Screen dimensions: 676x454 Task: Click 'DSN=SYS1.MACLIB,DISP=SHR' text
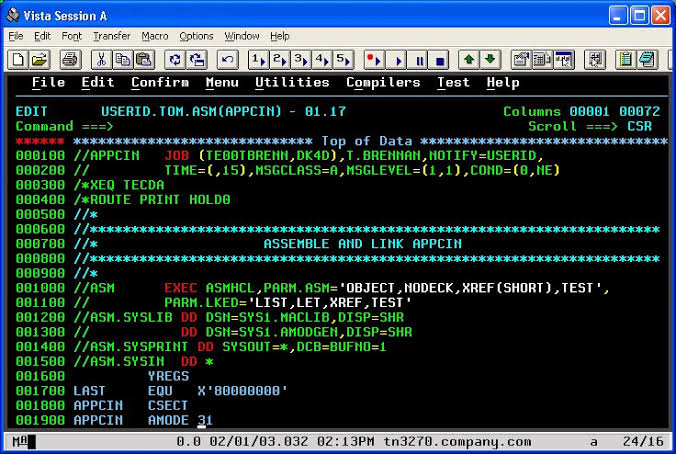(x=305, y=317)
